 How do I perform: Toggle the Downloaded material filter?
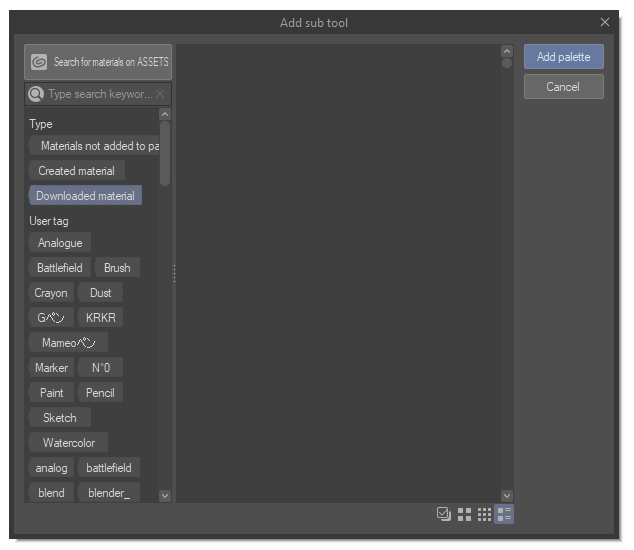coord(85,196)
